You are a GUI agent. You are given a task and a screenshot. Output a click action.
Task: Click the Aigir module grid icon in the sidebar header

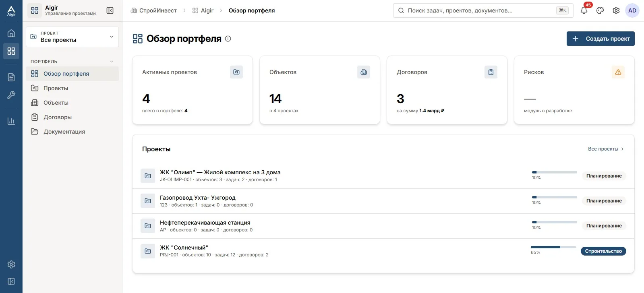pyautogui.click(x=35, y=10)
